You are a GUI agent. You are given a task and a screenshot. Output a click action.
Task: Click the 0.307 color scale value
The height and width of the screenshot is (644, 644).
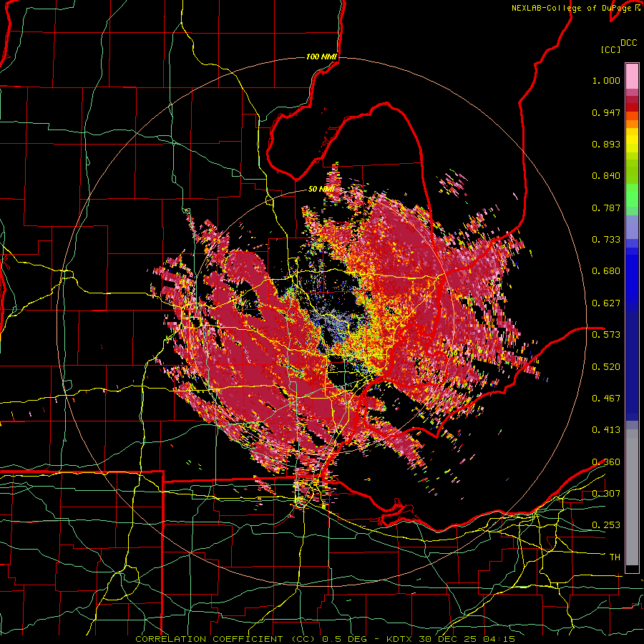[x=606, y=493]
